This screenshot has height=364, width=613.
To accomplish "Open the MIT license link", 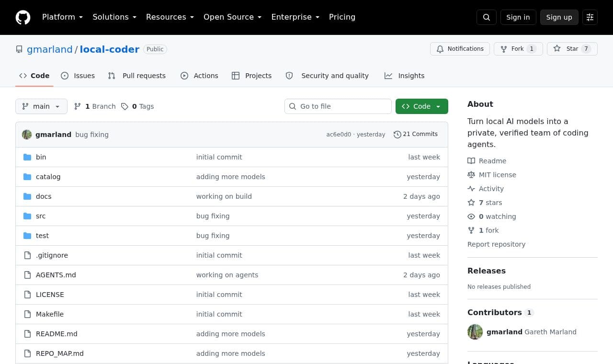I will coord(492,175).
